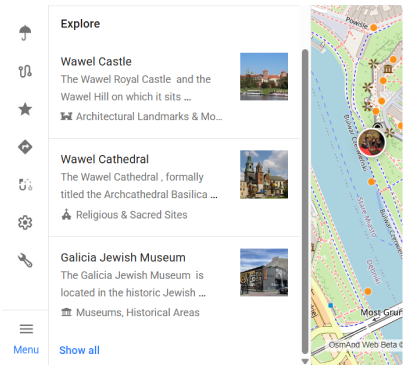Open the Galicia Jewish Museum title
This screenshot has height=370, width=405.
coord(123,258)
